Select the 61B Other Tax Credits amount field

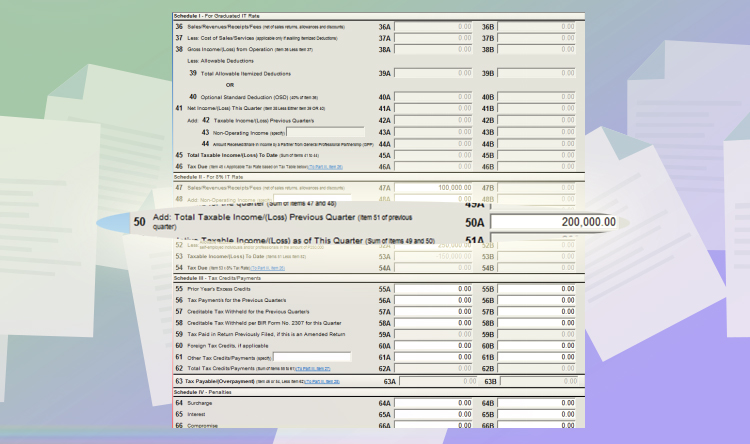click(x=537, y=357)
